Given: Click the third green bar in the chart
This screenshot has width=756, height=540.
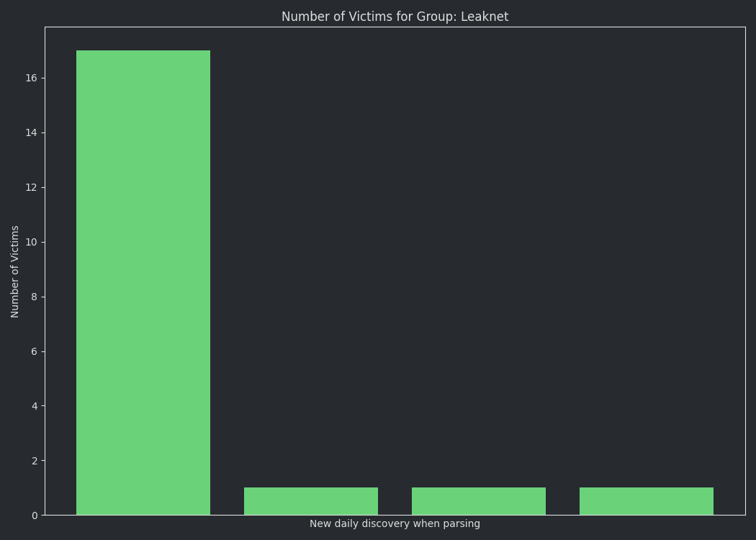Looking at the screenshot, I should (479, 501).
